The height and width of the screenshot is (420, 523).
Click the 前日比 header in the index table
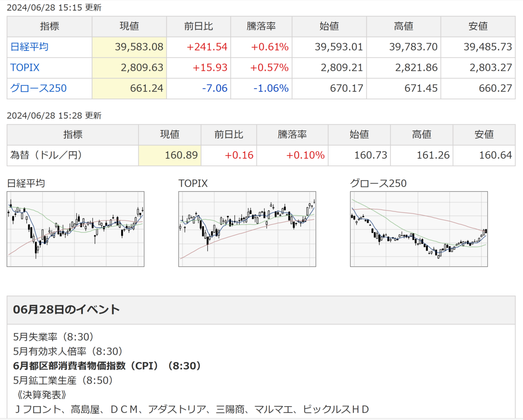(x=199, y=27)
